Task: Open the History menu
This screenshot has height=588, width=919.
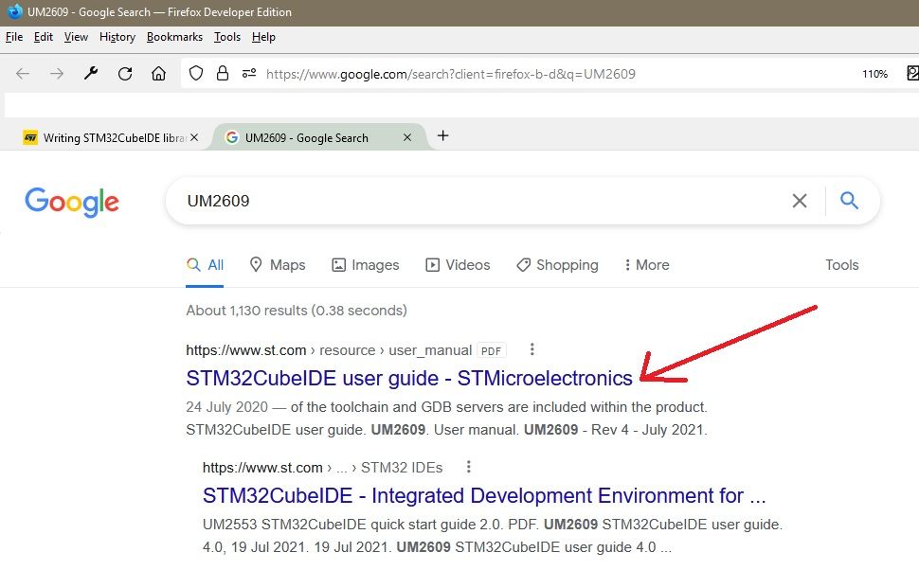Action: click(x=117, y=37)
